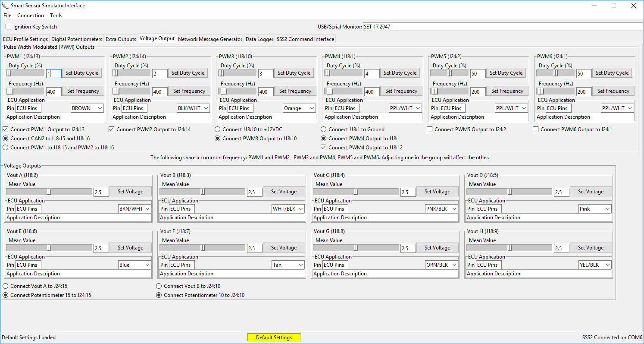The width and height of the screenshot is (644, 344).
Task: Click the yellow Default Settings button
Action: pos(274,338)
